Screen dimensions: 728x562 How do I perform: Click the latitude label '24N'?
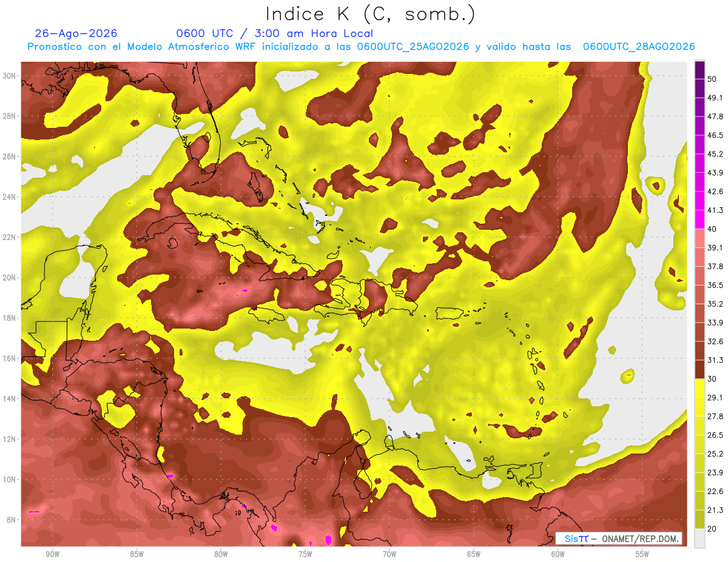coord(10,197)
